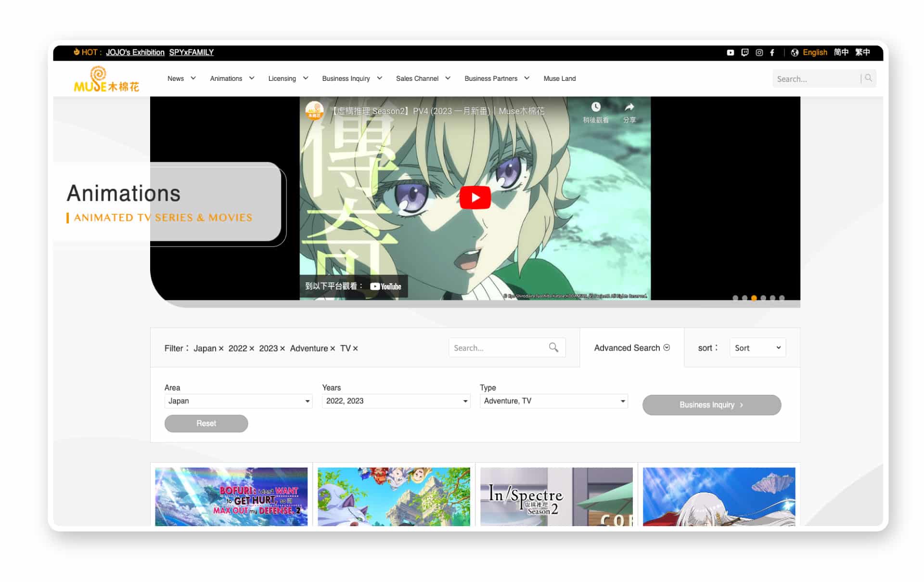Open the Twitch icon in top bar

click(744, 52)
